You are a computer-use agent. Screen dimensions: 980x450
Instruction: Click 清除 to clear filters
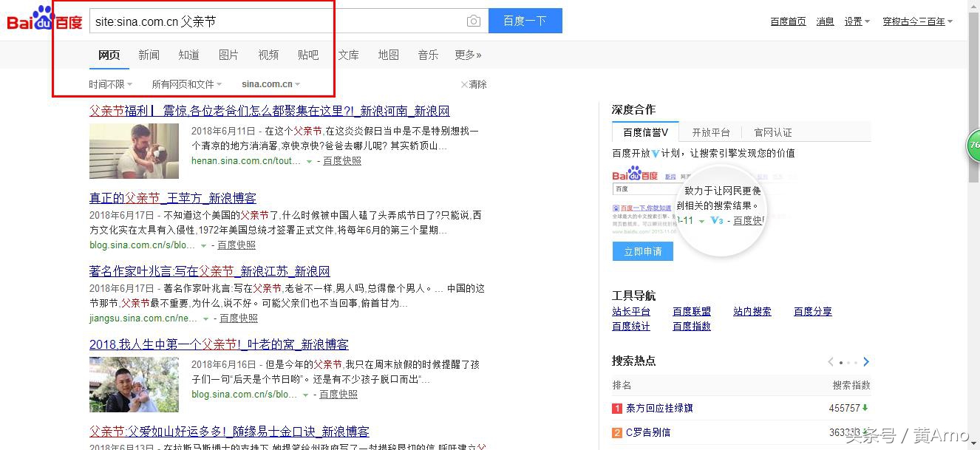pyautogui.click(x=474, y=84)
